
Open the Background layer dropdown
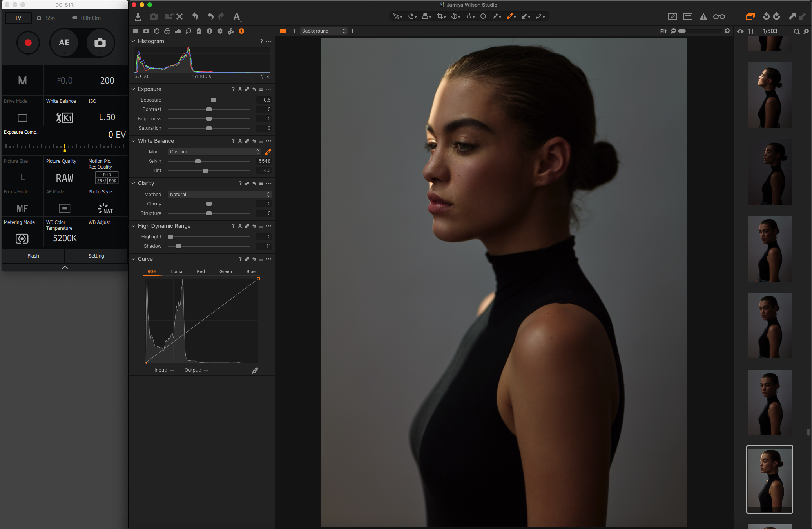click(x=323, y=31)
